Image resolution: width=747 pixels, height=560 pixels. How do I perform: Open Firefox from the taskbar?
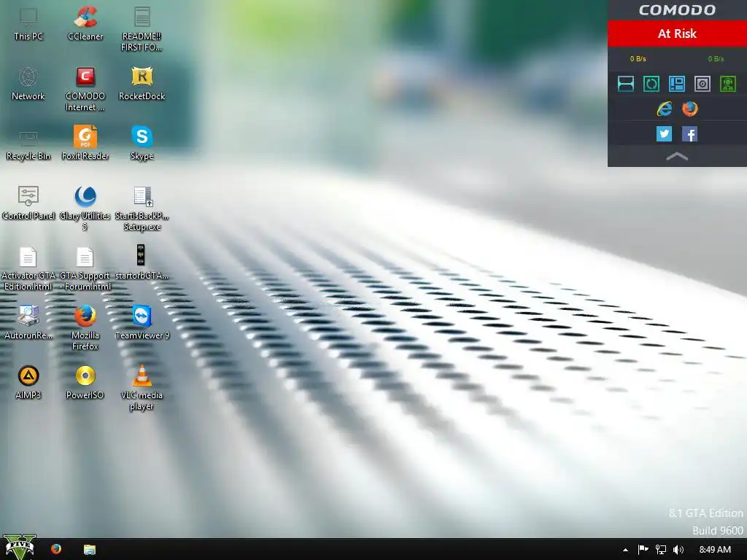(x=56, y=549)
